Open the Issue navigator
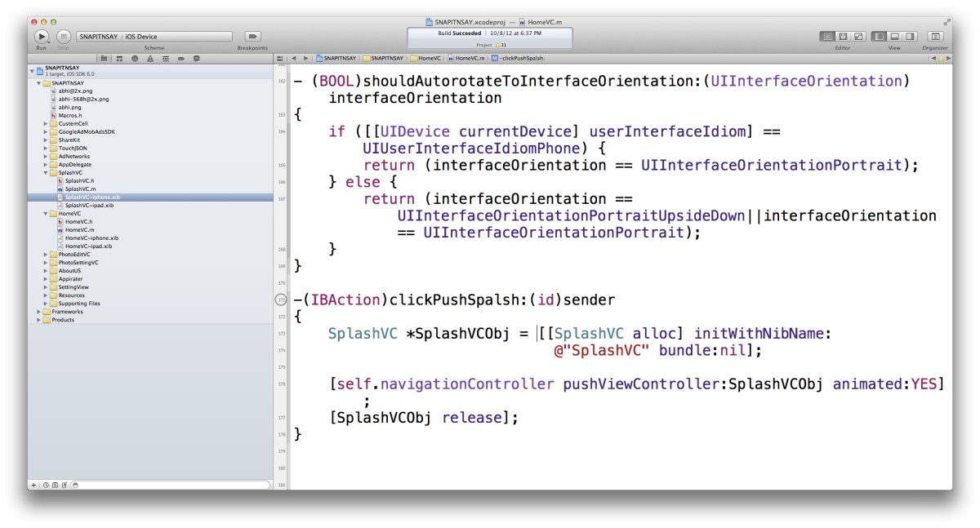The image size is (980, 528). [x=150, y=58]
